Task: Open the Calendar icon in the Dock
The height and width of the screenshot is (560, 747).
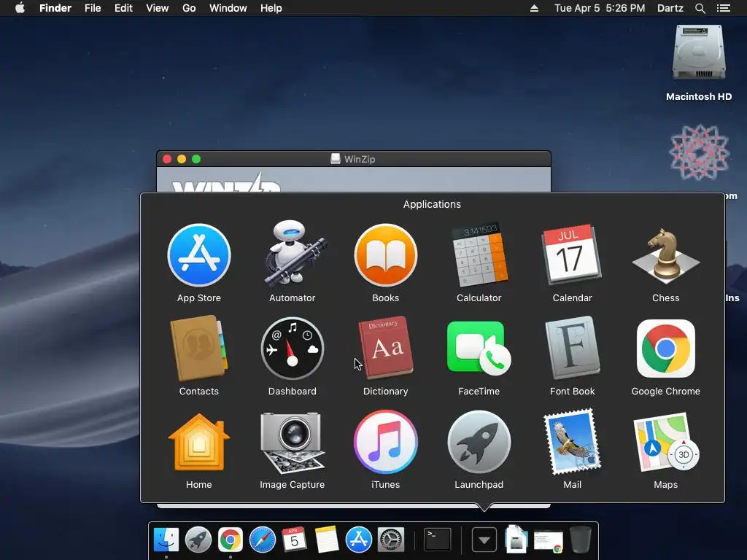Action: coord(295,540)
